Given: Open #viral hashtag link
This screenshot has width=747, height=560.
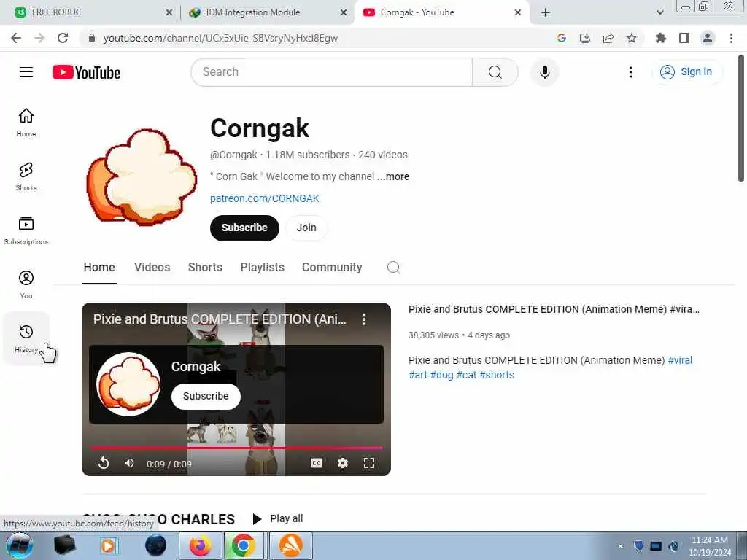Looking at the screenshot, I should click(680, 360).
